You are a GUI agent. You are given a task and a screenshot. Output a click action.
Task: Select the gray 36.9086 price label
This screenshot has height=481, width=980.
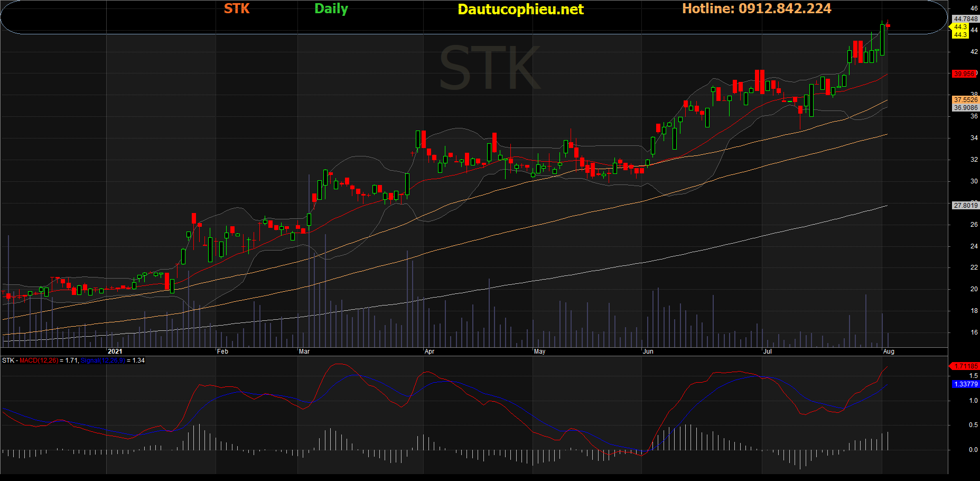pyautogui.click(x=965, y=108)
